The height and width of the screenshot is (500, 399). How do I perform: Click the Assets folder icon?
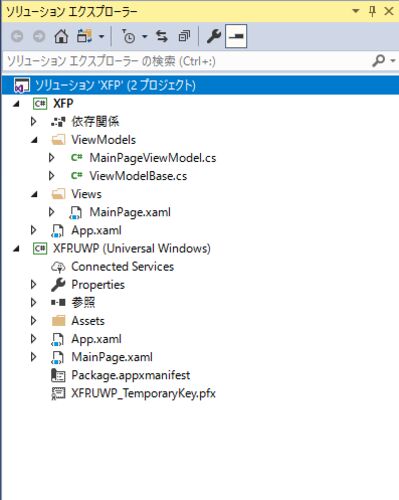[59, 321]
